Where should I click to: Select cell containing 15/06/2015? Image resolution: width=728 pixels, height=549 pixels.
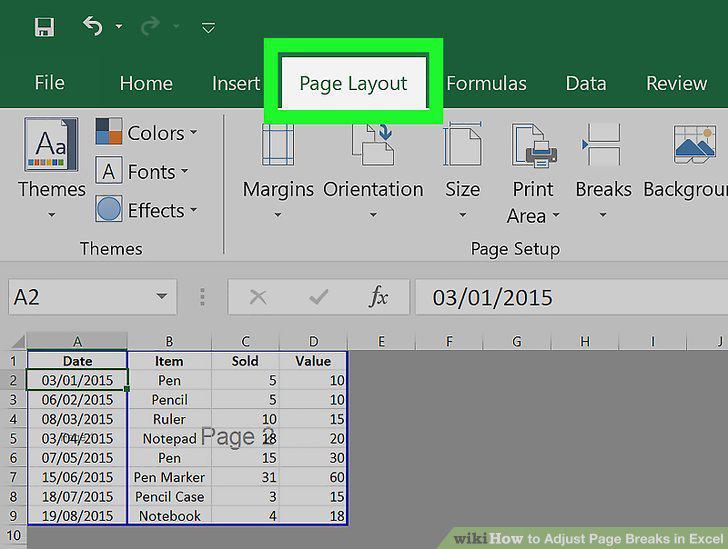pos(77,477)
